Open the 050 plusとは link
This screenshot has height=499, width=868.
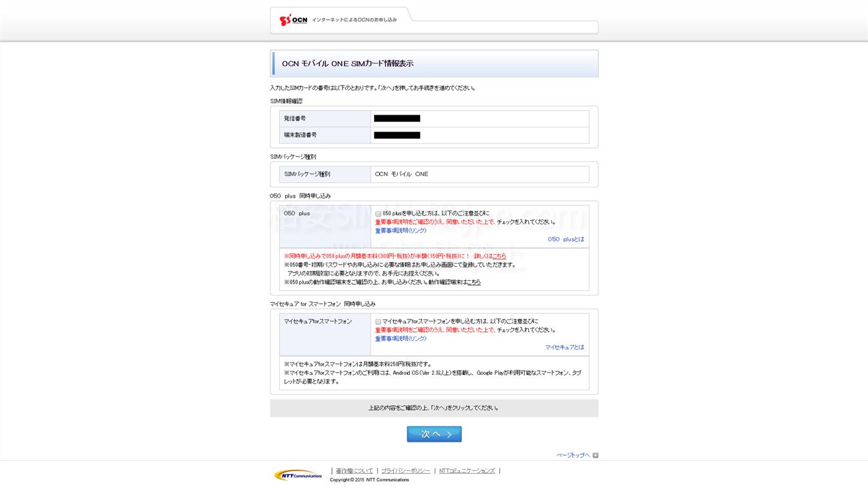566,239
